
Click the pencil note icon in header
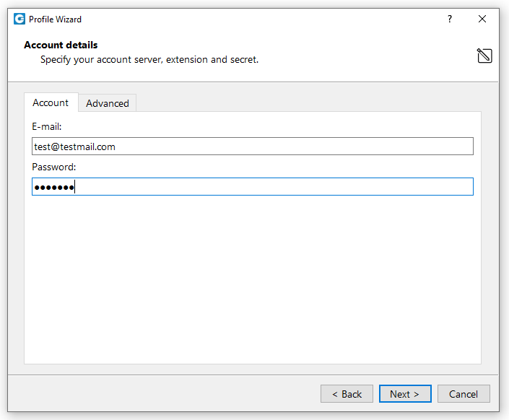pos(484,56)
